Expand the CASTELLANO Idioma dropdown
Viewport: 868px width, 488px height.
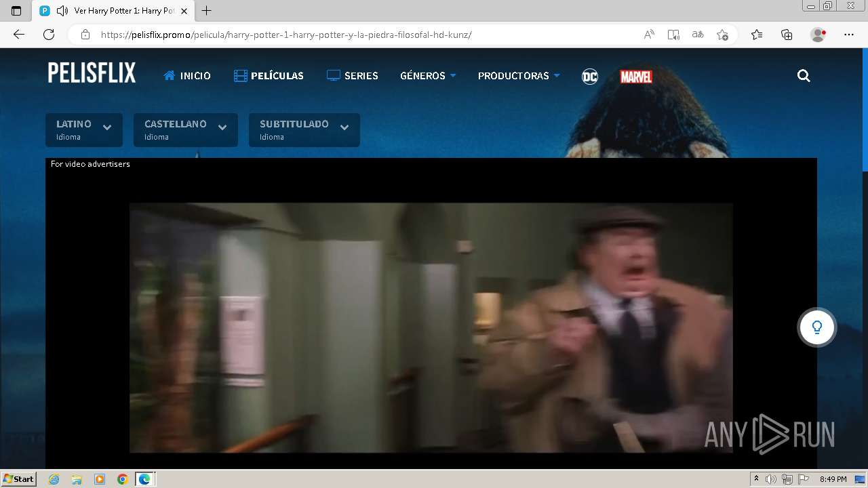pos(186,129)
